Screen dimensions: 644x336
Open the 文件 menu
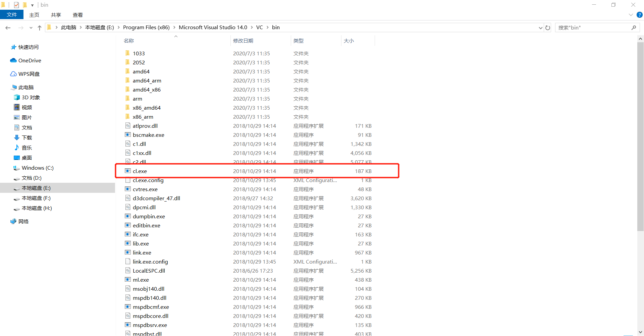pos(12,15)
